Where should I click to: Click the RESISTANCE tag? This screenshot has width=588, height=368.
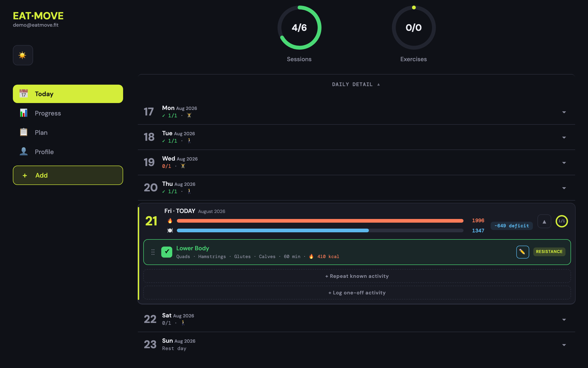tap(549, 252)
